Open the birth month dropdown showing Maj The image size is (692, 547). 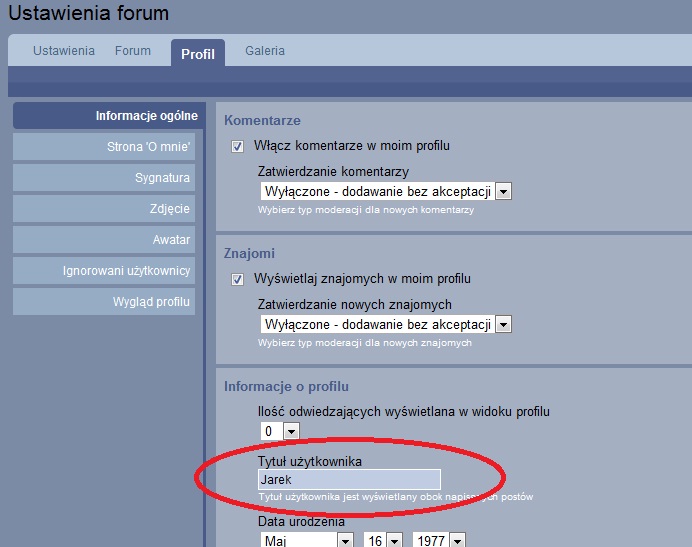[306, 540]
